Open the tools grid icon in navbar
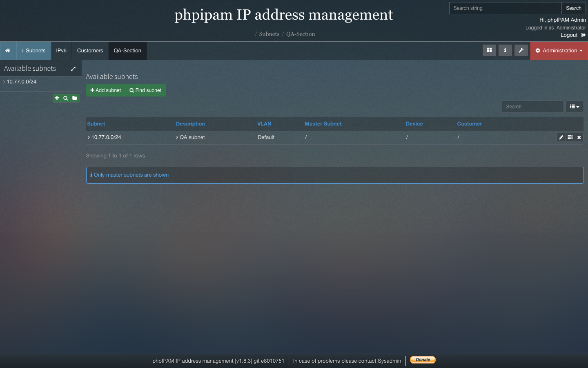The image size is (588, 368). [x=489, y=50]
